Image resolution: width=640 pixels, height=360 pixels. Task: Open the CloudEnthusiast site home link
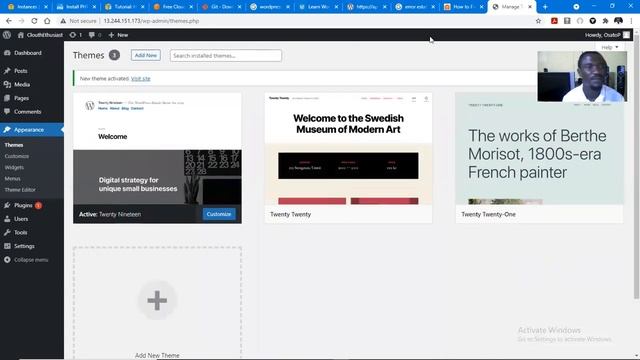[x=40, y=35]
